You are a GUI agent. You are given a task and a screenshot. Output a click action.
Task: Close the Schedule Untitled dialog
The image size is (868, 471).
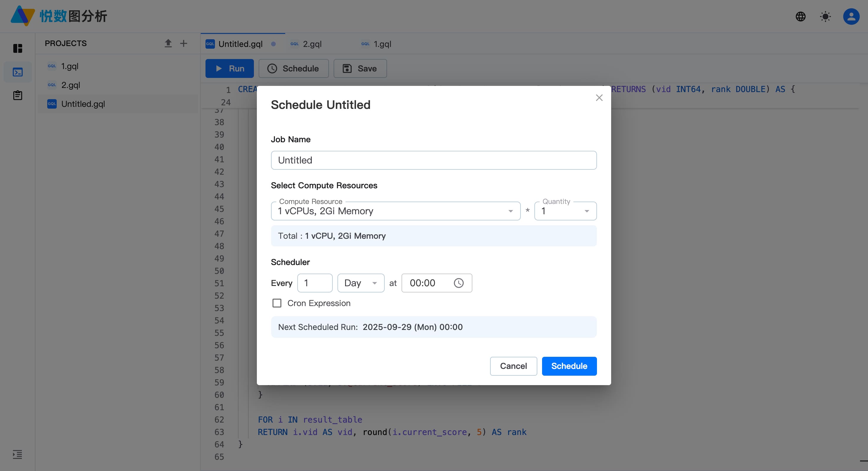pos(599,98)
